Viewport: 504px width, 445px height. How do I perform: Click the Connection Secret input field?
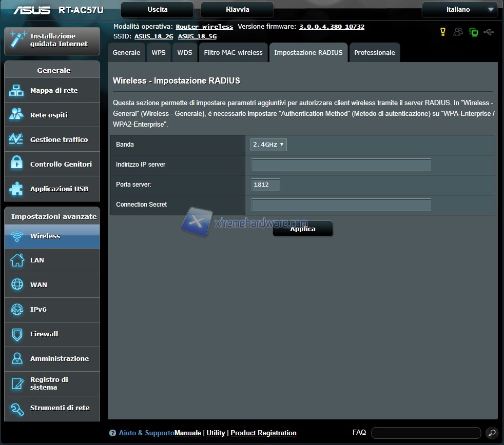341,205
